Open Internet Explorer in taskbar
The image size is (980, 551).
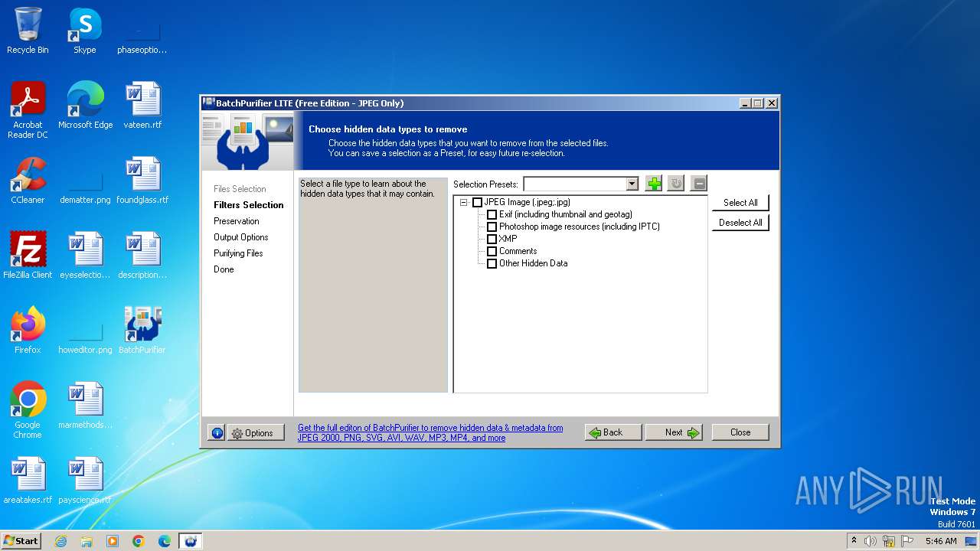[60, 541]
